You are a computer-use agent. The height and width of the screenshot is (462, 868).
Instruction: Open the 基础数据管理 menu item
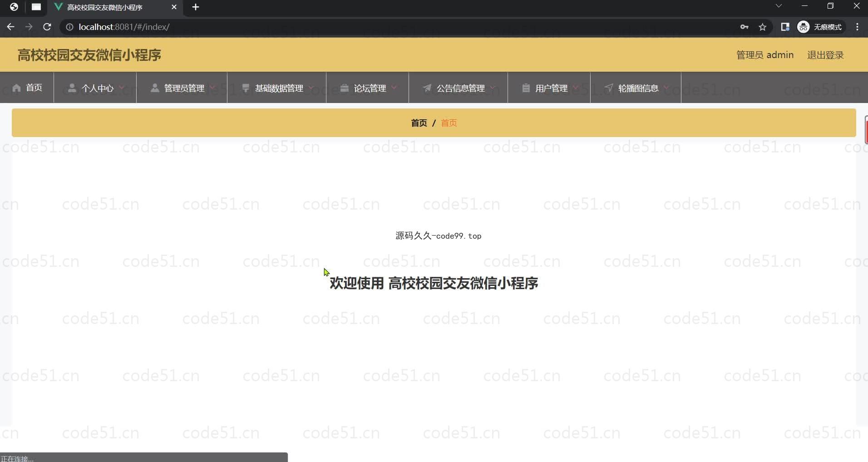click(x=277, y=87)
